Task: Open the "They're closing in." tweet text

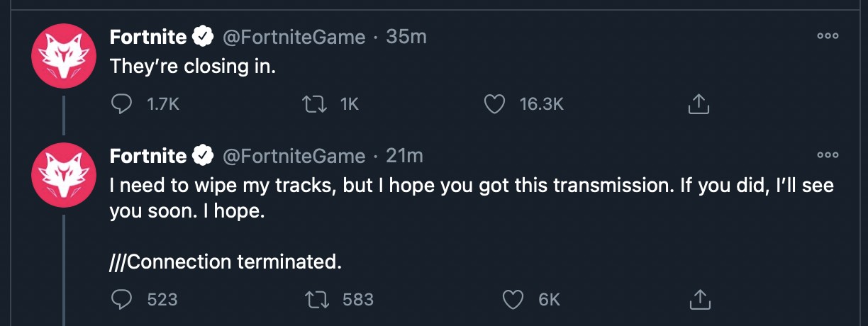Action: tap(191, 67)
